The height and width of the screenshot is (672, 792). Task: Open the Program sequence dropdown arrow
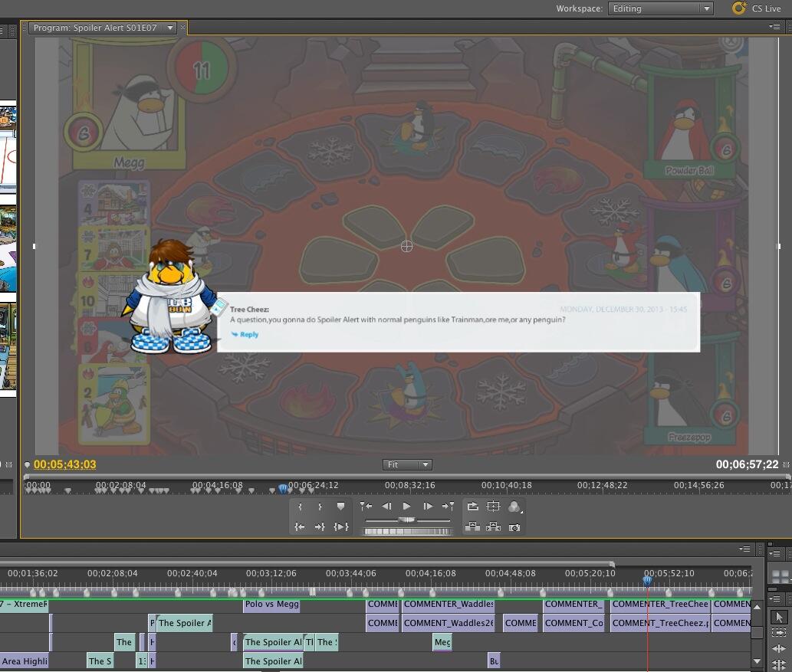pos(170,28)
